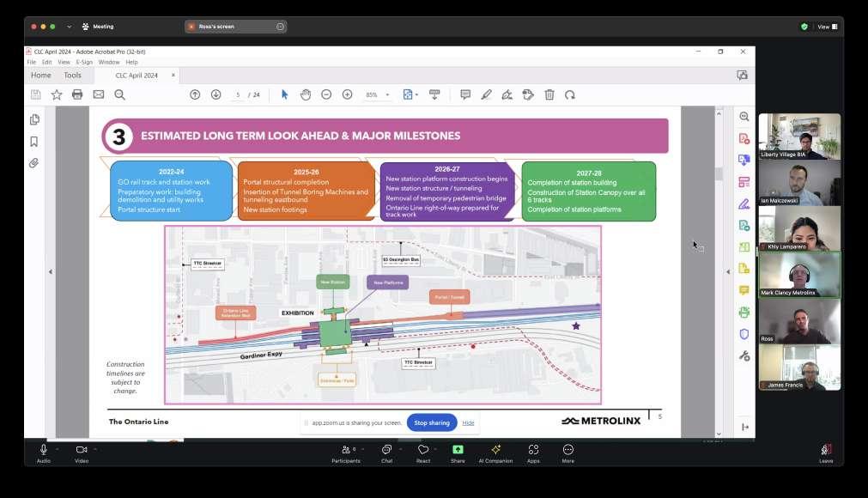Open the purple Fill & Sign tool
868x498 pixels.
click(x=744, y=203)
